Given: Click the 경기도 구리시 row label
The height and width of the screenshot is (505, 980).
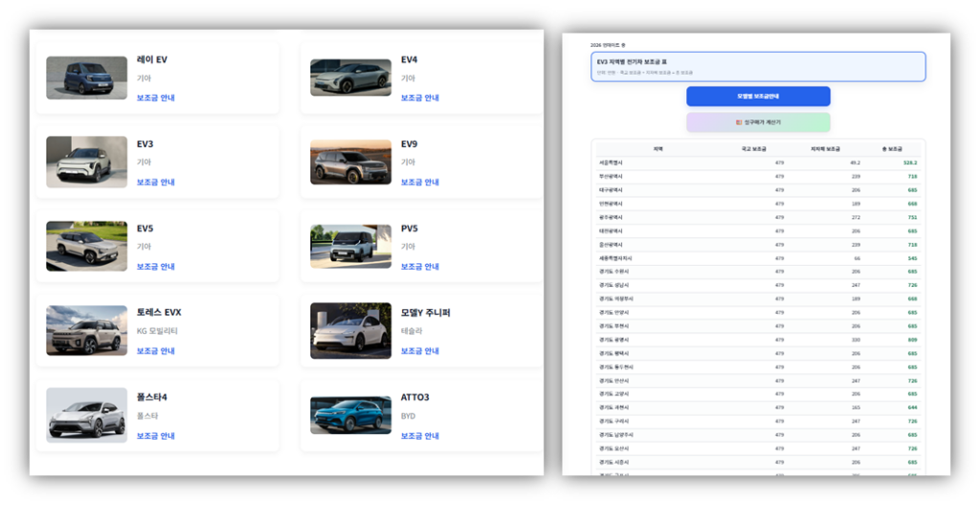Looking at the screenshot, I should [613, 422].
